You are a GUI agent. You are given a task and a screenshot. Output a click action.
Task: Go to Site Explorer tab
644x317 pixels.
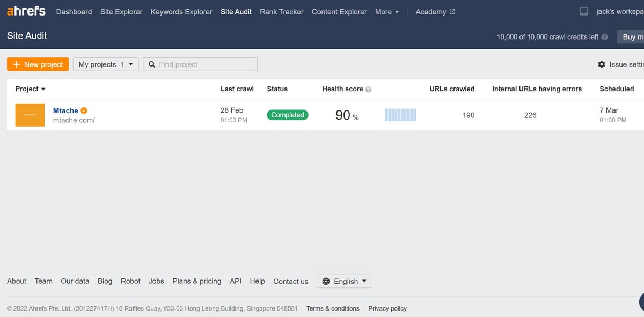(x=121, y=12)
